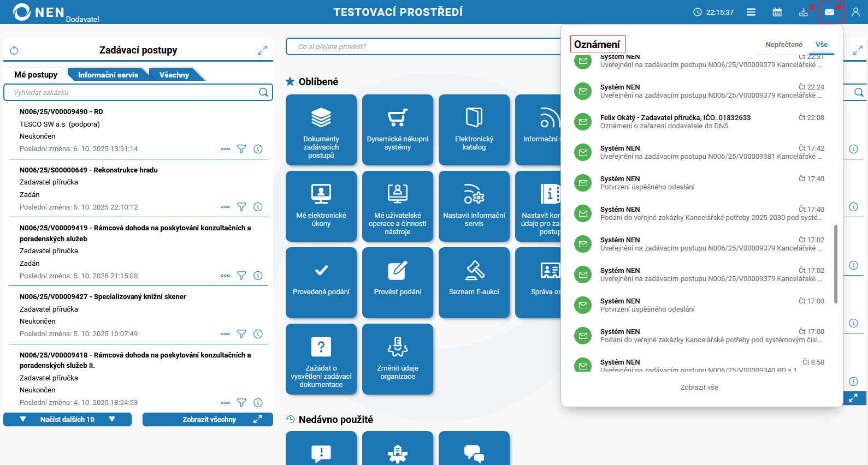Show info for N006/25/V00009490 - RD
Screen dimensions: 868x465
[x=258, y=148]
